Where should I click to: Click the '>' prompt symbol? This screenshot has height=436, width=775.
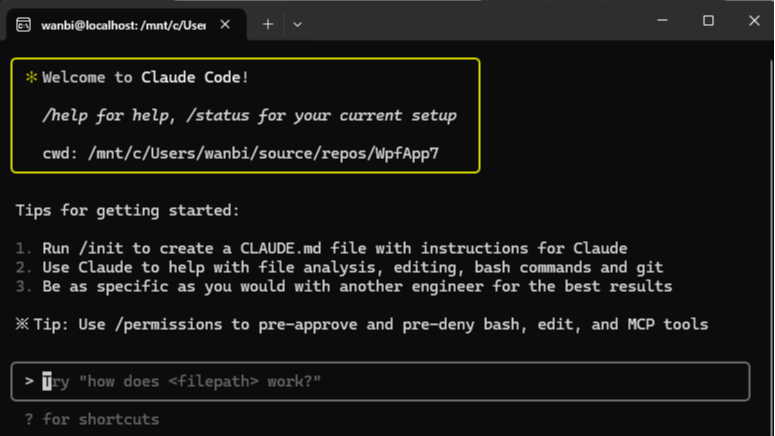pos(30,382)
